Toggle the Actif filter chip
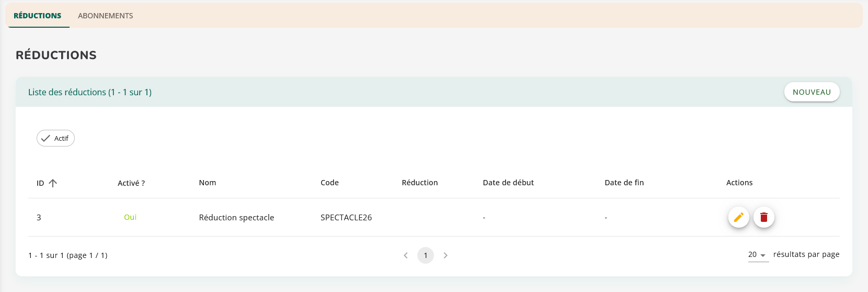This screenshot has width=868, height=292. pos(55,138)
